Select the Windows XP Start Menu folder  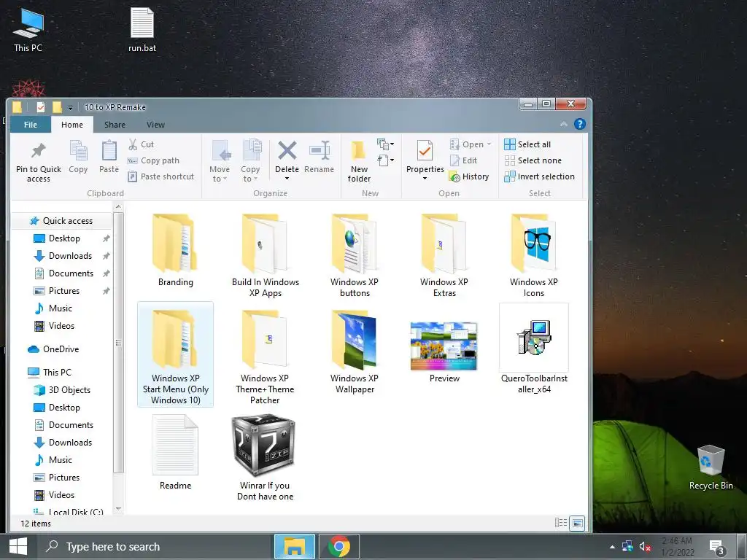point(175,355)
